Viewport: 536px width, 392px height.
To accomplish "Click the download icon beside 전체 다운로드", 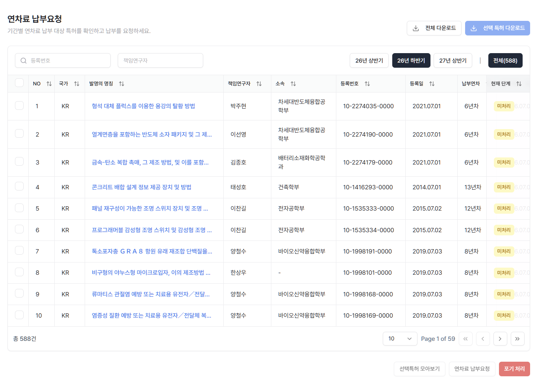I will pos(415,28).
